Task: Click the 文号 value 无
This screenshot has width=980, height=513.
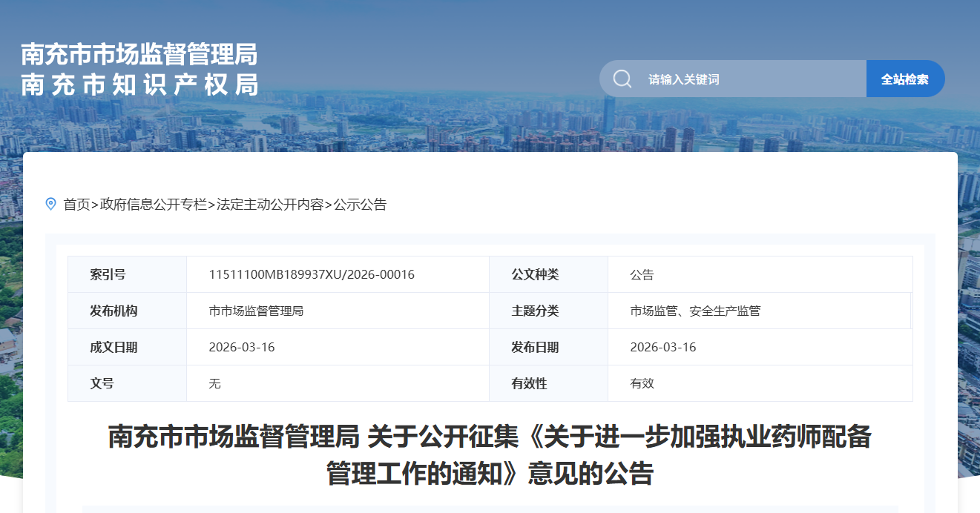Action: tap(215, 384)
